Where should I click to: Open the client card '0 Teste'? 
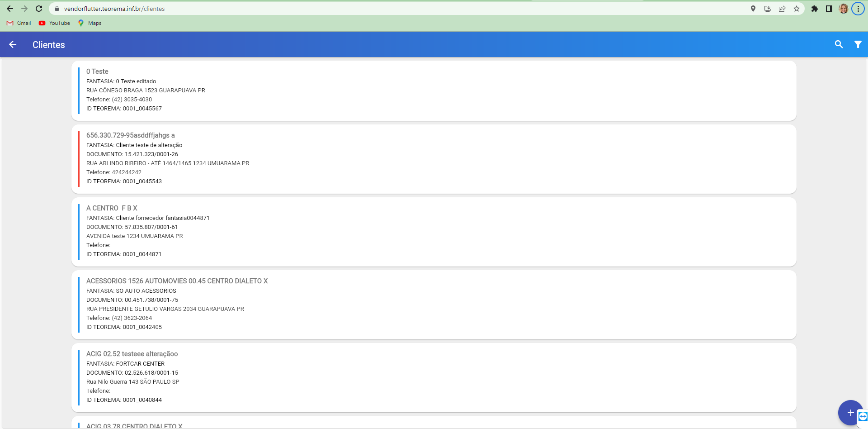[x=434, y=91]
